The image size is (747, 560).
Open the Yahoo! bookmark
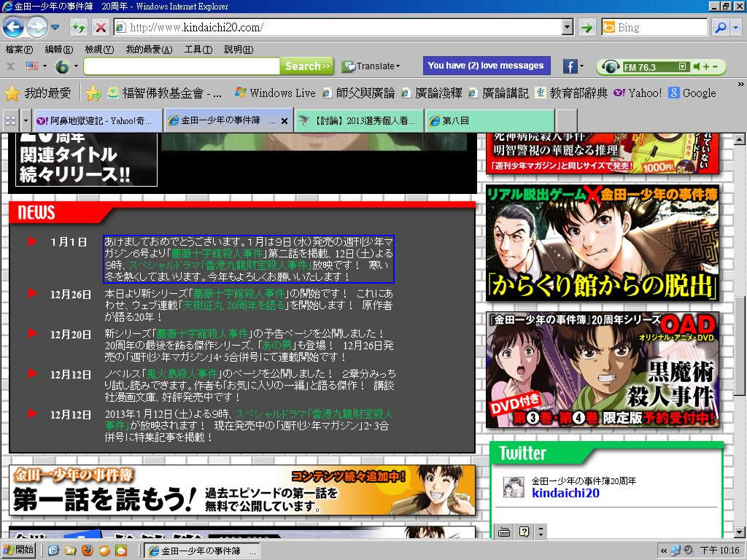(638, 93)
